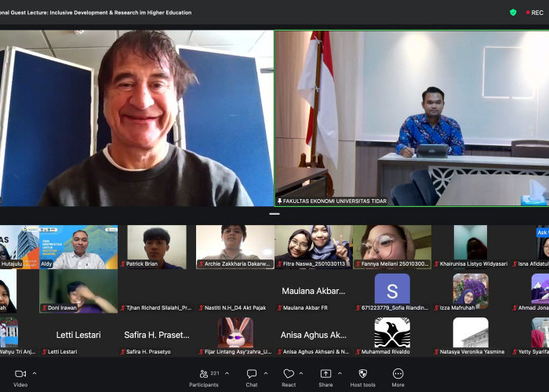
Task: Expand the Video options caret
Action: coord(35,373)
